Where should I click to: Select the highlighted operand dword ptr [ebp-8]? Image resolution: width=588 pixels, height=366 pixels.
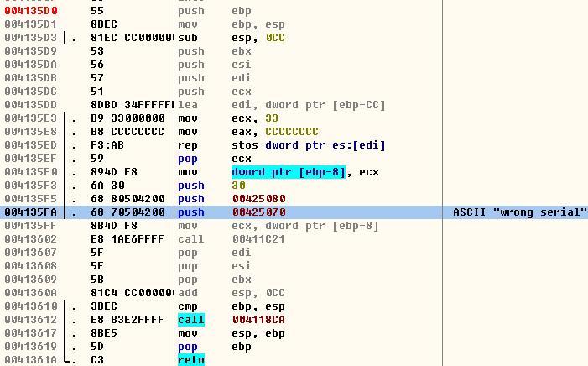pyautogui.click(x=289, y=172)
